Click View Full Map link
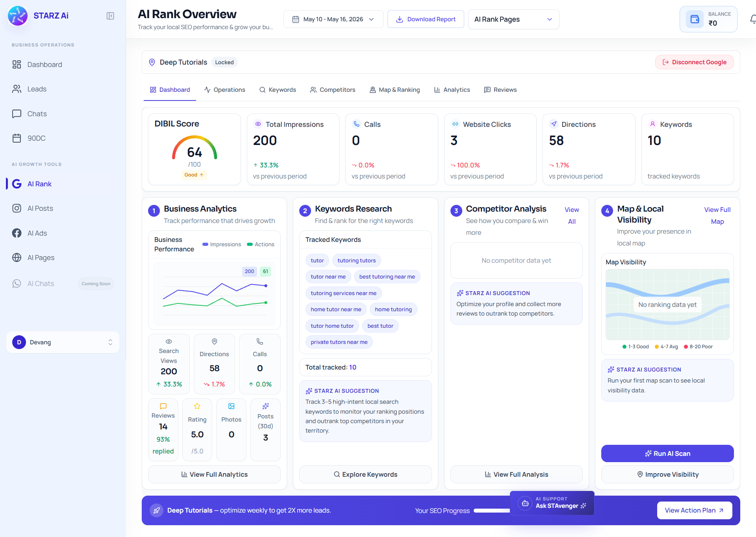This screenshot has width=756, height=537. click(x=717, y=216)
